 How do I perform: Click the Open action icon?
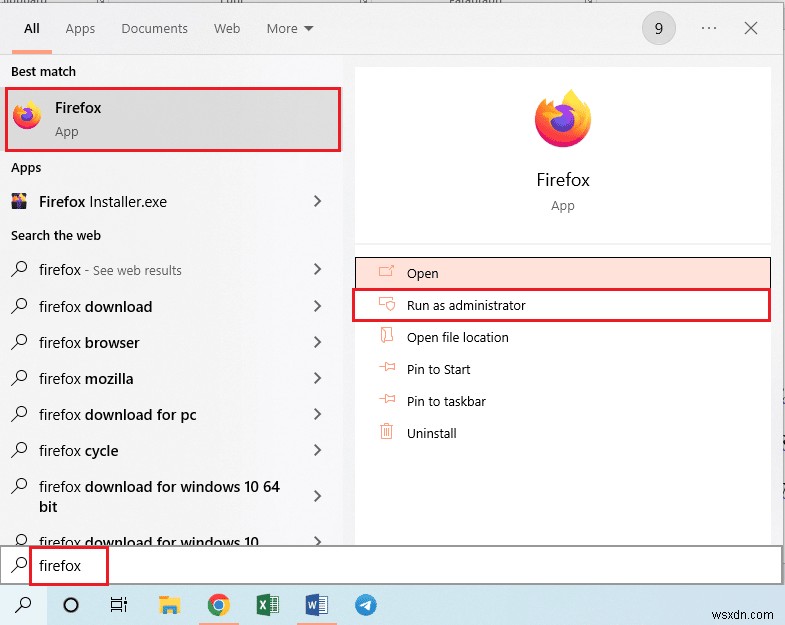coord(386,271)
